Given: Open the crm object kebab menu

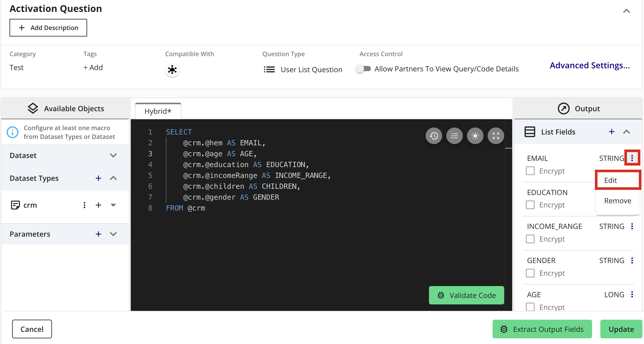Looking at the screenshot, I should click(x=84, y=205).
